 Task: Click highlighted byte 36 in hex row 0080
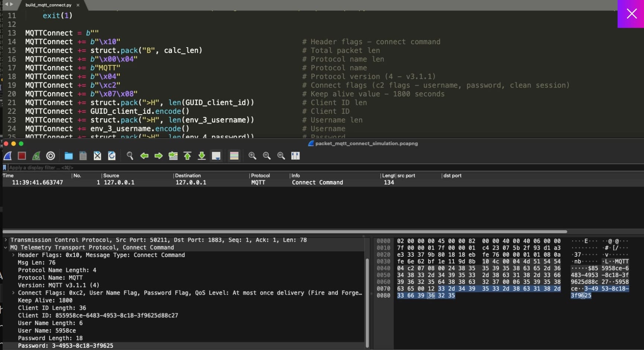tap(431, 296)
